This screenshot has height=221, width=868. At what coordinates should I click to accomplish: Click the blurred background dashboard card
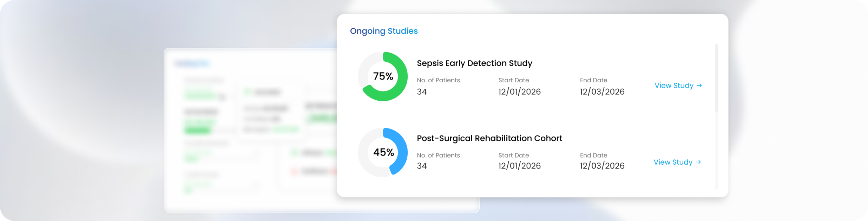pyautogui.click(x=250, y=130)
